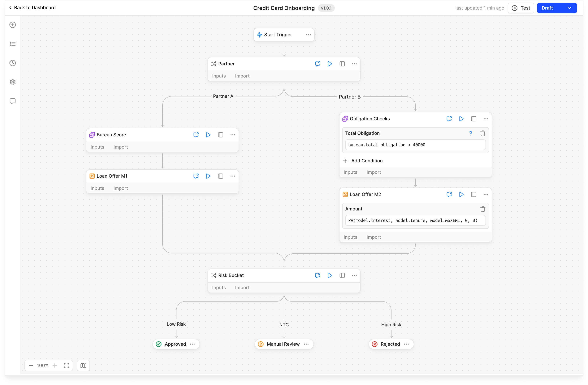The image size is (588, 385).
Task: Open the history clock icon in sidebar
Action: click(x=13, y=63)
